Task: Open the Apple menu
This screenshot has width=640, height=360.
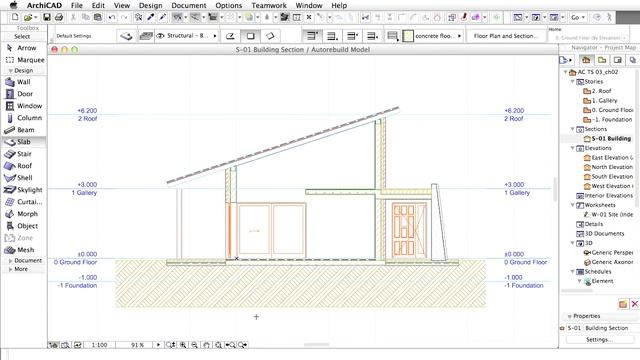Action: pos(13,5)
